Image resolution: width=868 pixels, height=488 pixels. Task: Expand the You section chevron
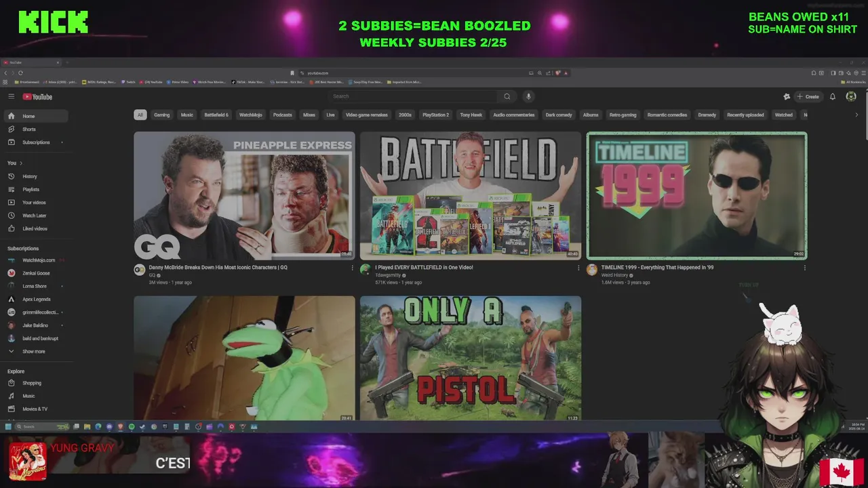pos(21,163)
